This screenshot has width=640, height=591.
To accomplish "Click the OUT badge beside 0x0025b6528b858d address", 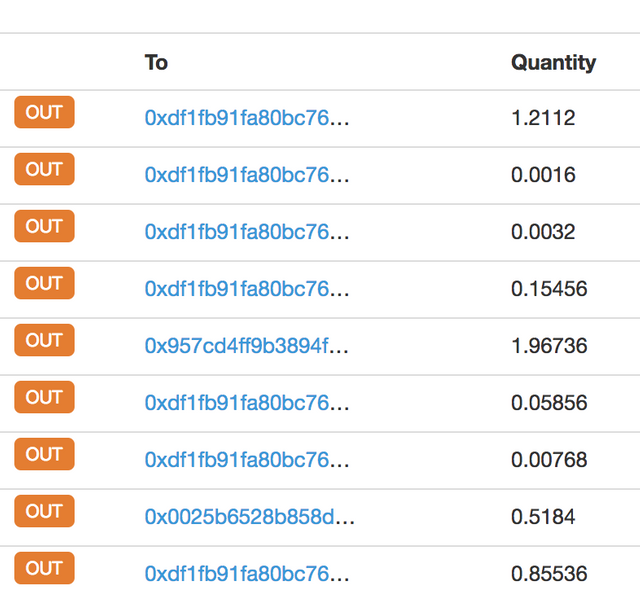I will pos(44,512).
